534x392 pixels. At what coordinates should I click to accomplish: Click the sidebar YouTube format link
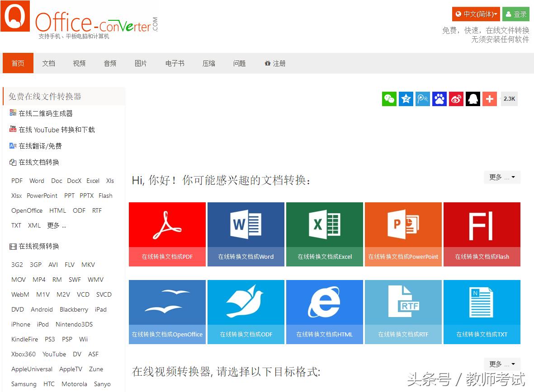[54, 354]
